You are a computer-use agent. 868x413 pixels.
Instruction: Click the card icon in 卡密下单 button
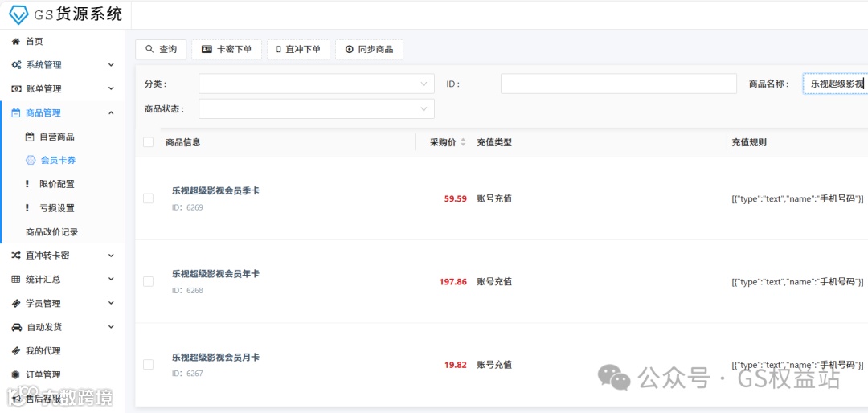click(x=207, y=49)
